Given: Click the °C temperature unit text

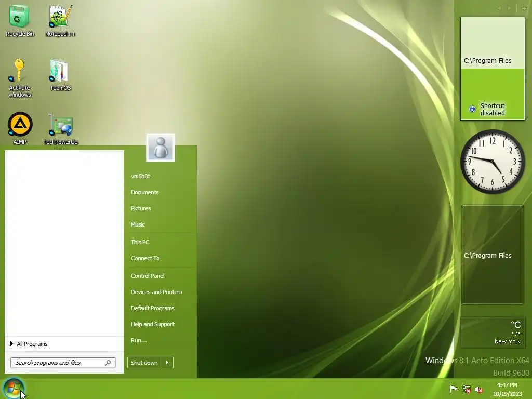Looking at the screenshot, I should click(516, 325).
